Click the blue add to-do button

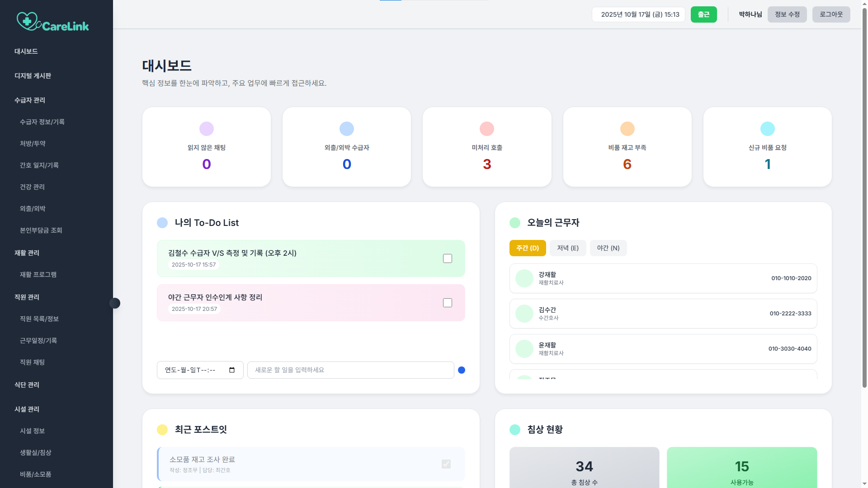pos(462,370)
